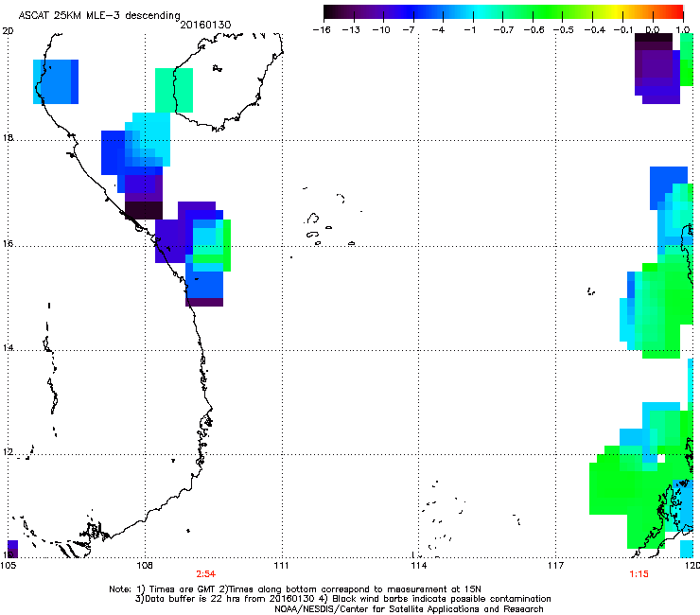
Task: Click the colorbar value '-0.4'
Action: click(x=595, y=30)
